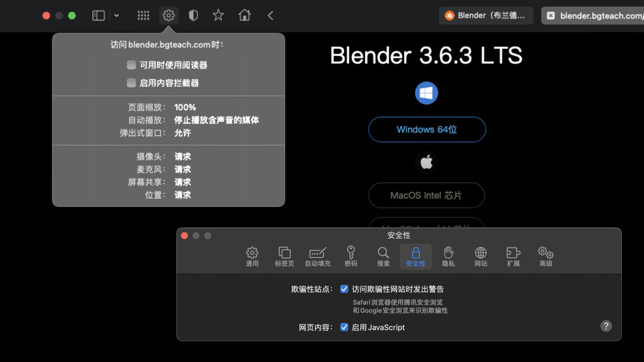Click the privacy report shield icon
This screenshot has width=644, height=362.
pyautogui.click(x=193, y=15)
